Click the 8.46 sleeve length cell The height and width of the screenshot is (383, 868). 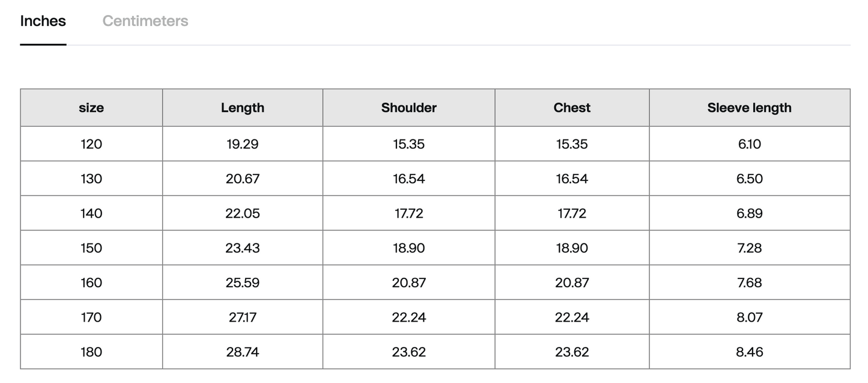coord(750,352)
